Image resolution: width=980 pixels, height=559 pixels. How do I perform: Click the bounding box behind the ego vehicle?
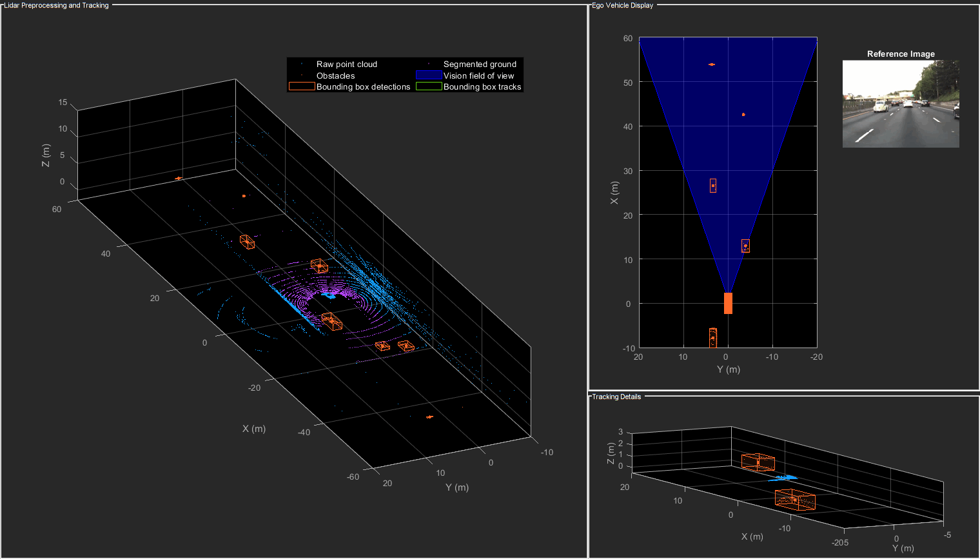point(713,338)
